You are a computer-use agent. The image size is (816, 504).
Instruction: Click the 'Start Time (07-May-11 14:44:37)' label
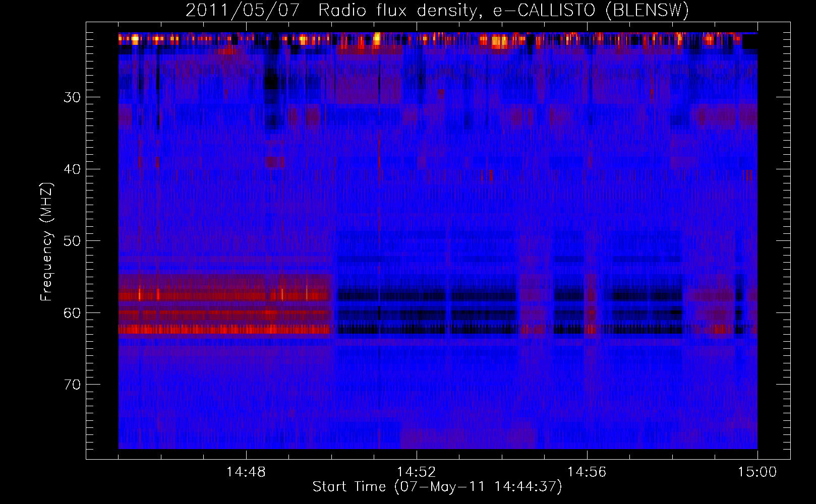click(x=437, y=487)
